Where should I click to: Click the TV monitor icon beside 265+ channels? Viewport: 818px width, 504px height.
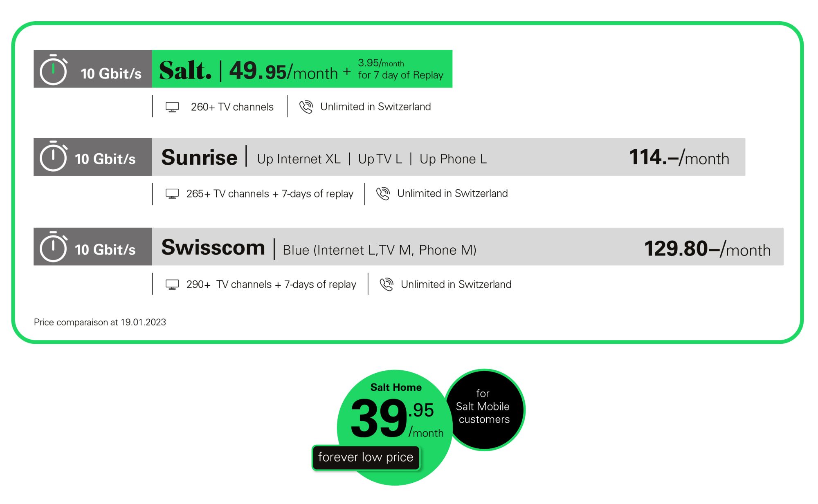click(172, 194)
